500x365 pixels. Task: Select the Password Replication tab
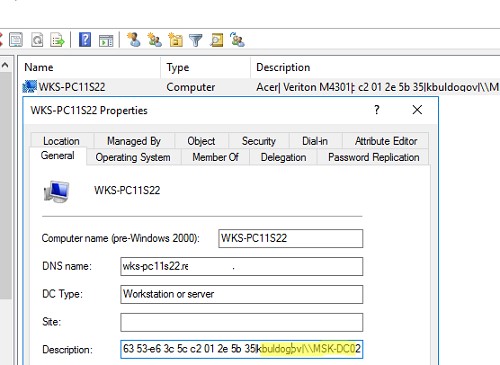(374, 157)
